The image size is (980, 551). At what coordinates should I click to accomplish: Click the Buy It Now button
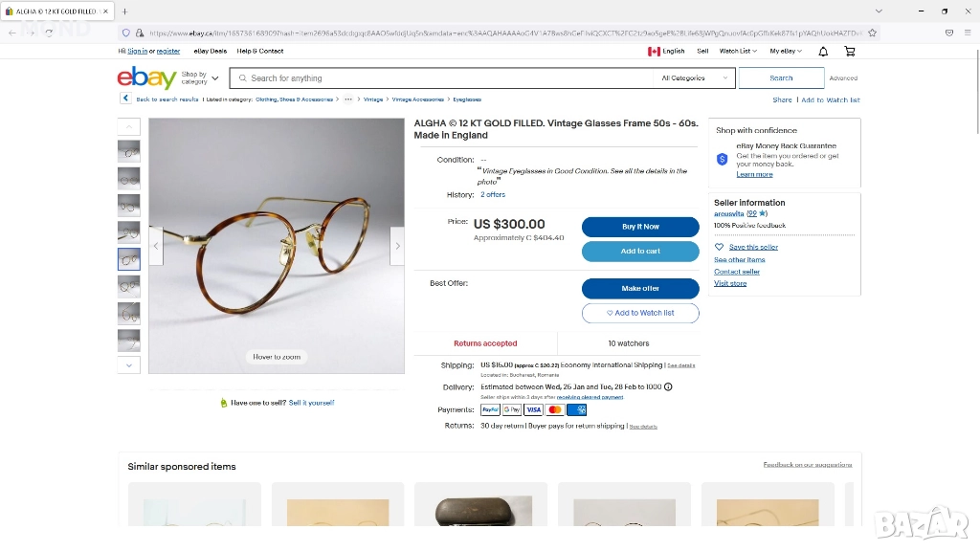[x=640, y=227]
